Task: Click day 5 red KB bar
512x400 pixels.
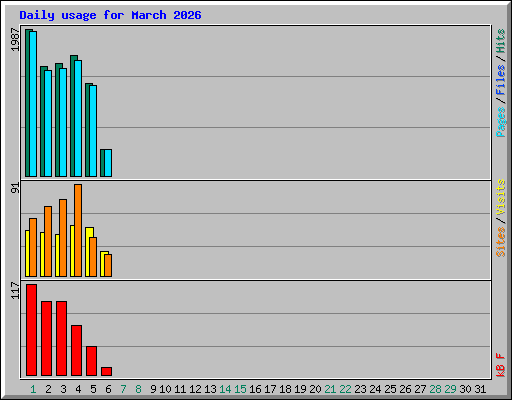Action: [x=91, y=361]
